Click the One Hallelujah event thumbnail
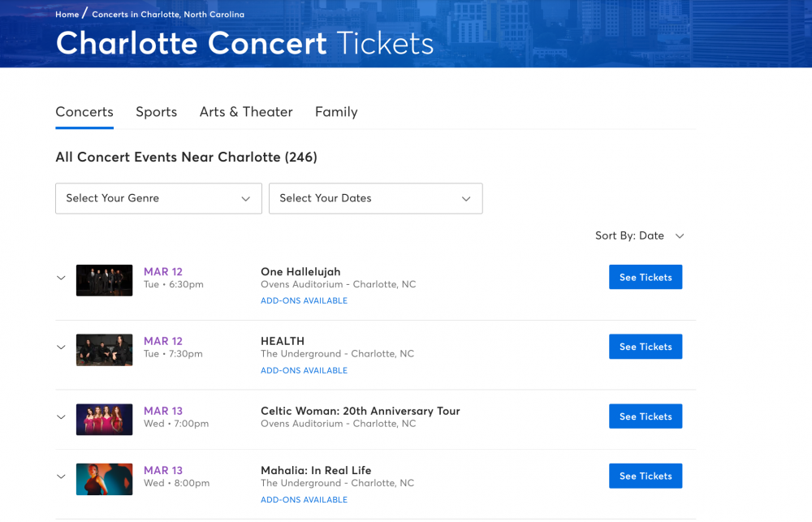This screenshot has width=812, height=522. tap(104, 280)
